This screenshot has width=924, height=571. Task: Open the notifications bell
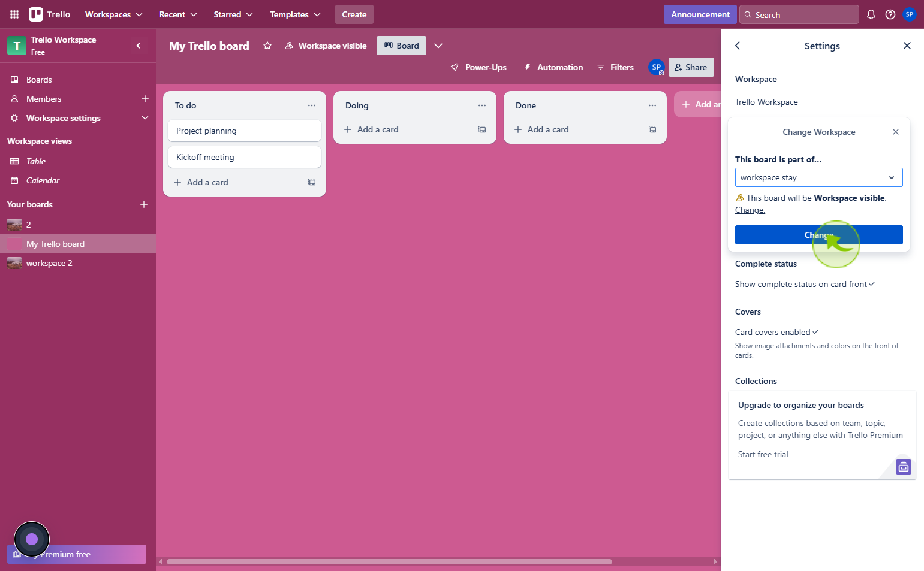[x=871, y=14]
